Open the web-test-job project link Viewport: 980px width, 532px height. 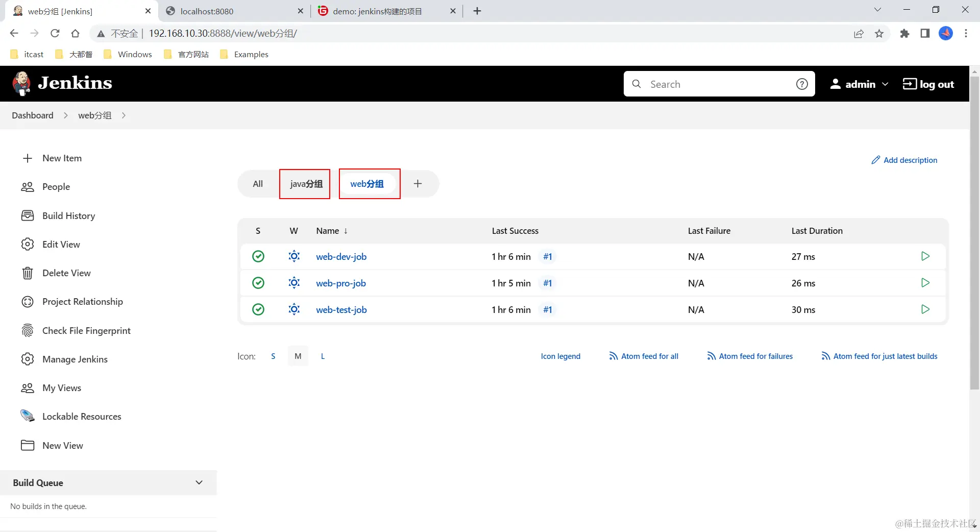click(x=341, y=310)
